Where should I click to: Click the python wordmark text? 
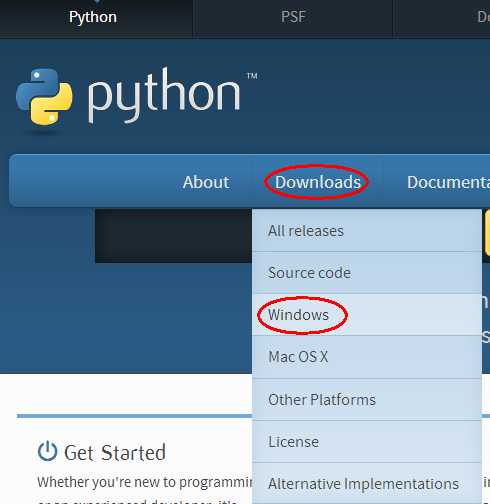pos(164,95)
